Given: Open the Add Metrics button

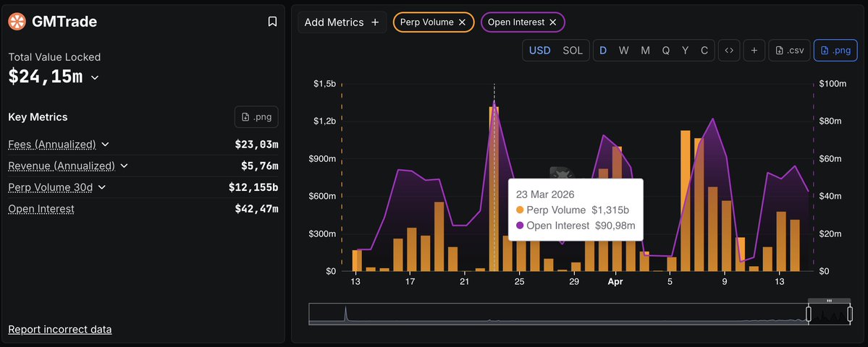Looking at the screenshot, I should point(342,22).
